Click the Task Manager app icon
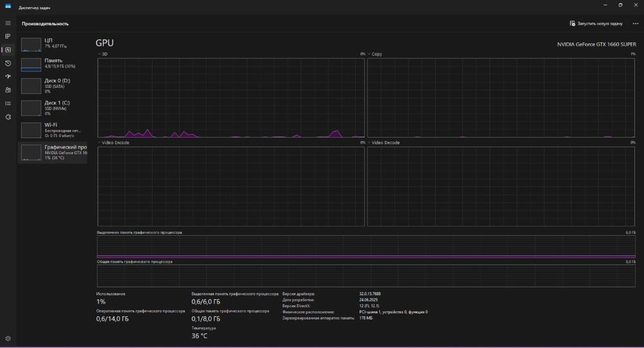The width and height of the screenshot is (644, 348). point(8,6)
